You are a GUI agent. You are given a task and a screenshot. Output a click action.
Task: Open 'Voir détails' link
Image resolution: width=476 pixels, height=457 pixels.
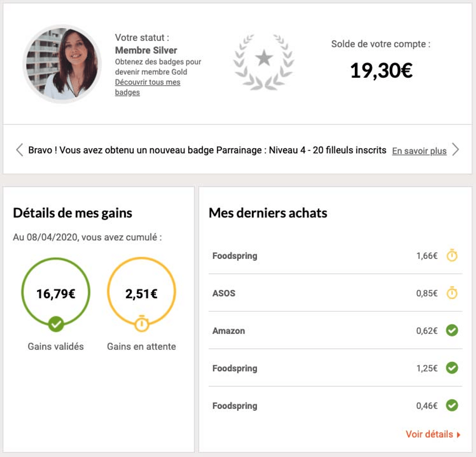pos(433,434)
